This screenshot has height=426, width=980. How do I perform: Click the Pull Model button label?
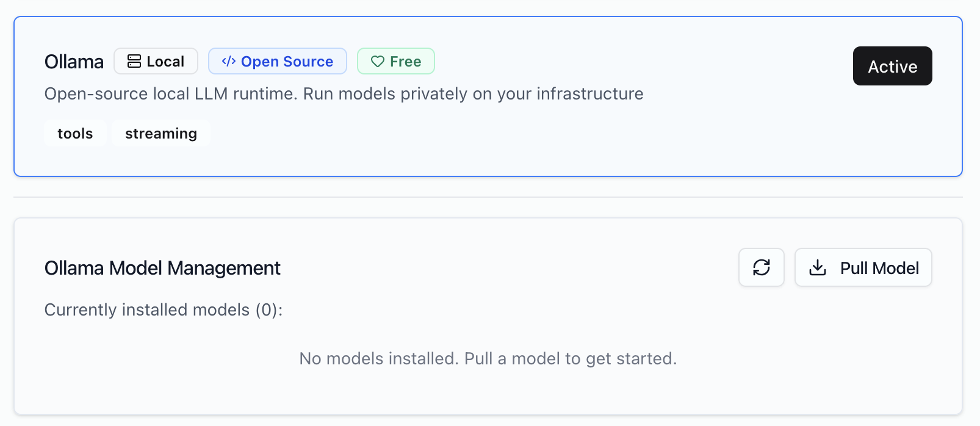pos(879,268)
